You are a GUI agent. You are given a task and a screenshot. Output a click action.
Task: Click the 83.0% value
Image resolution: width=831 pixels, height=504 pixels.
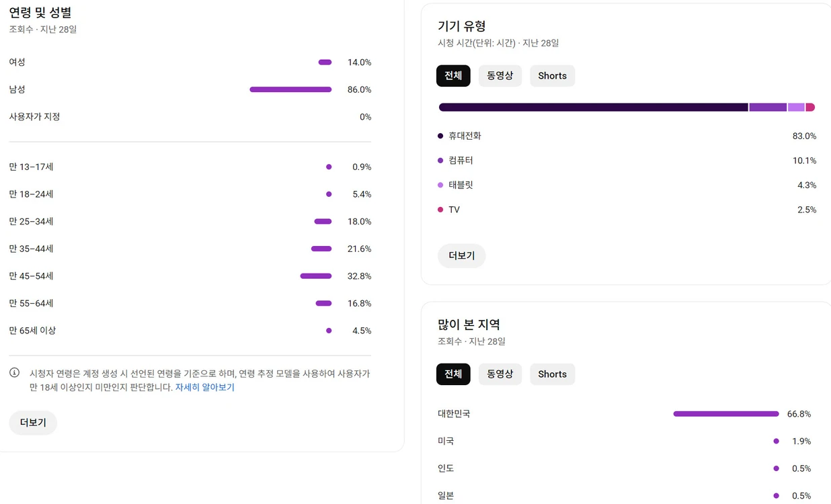(804, 136)
